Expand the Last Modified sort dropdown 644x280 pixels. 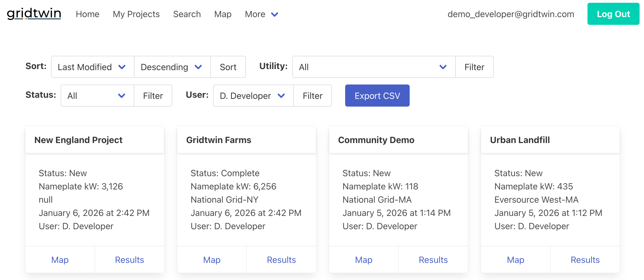click(x=92, y=67)
